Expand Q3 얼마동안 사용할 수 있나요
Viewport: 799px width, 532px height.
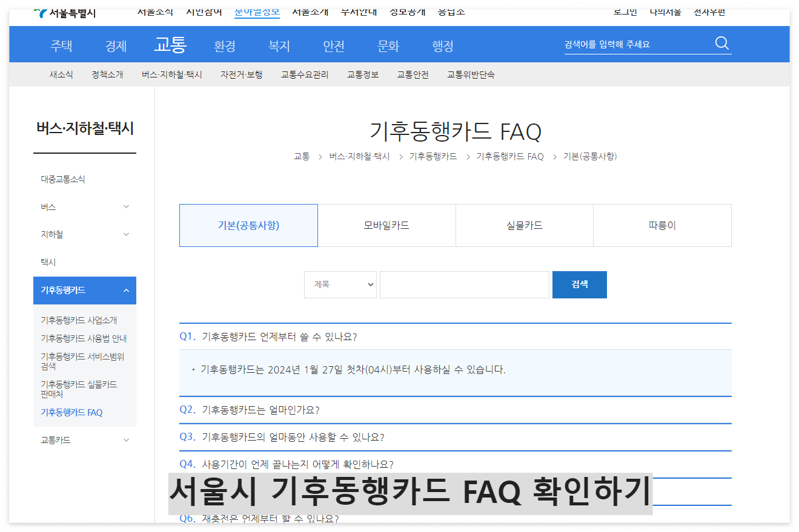click(455, 437)
